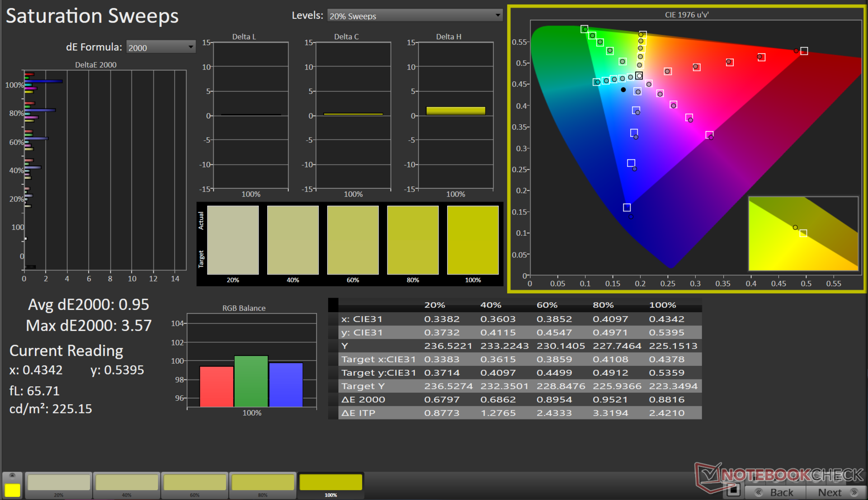
Task: Click the zoomed yellow inset on CIE chart
Action: point(803,234)
